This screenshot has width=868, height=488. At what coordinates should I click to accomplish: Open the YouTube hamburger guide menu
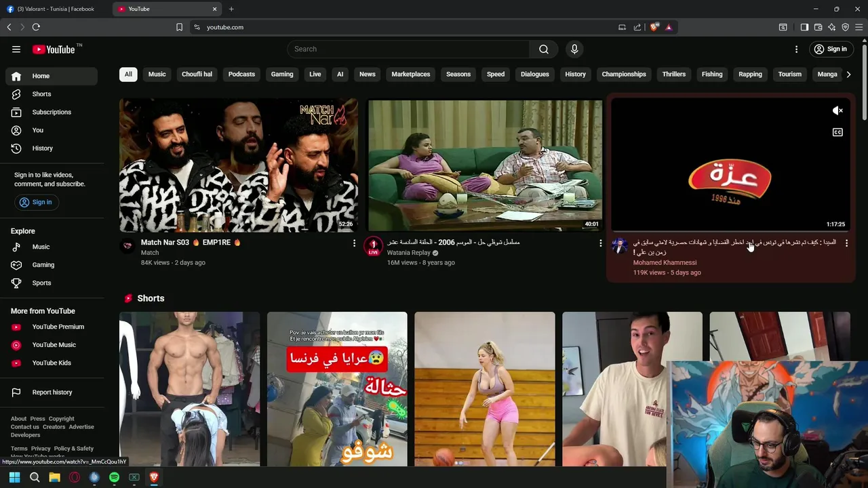[x=16, y=49]
